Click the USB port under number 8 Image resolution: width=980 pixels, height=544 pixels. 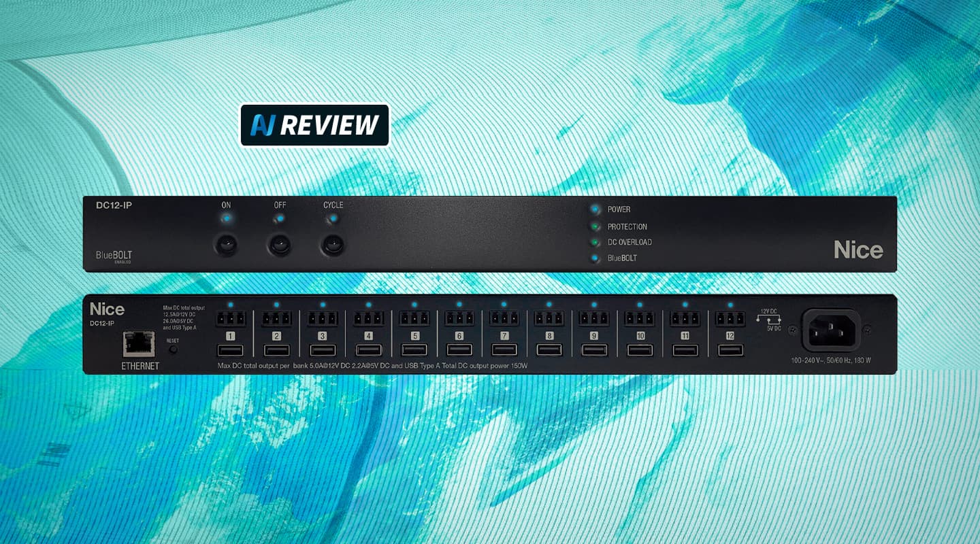549,350
